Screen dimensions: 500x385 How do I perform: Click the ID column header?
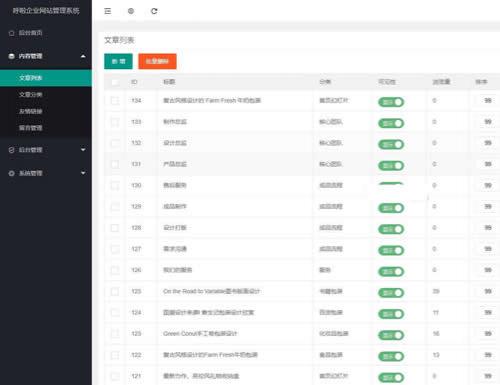pos(134,82)
